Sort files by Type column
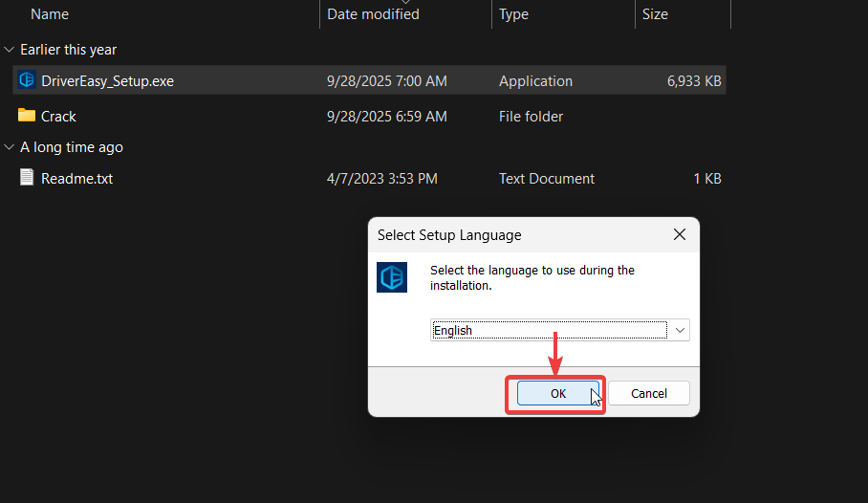868x503 pixels. [513, 13]
